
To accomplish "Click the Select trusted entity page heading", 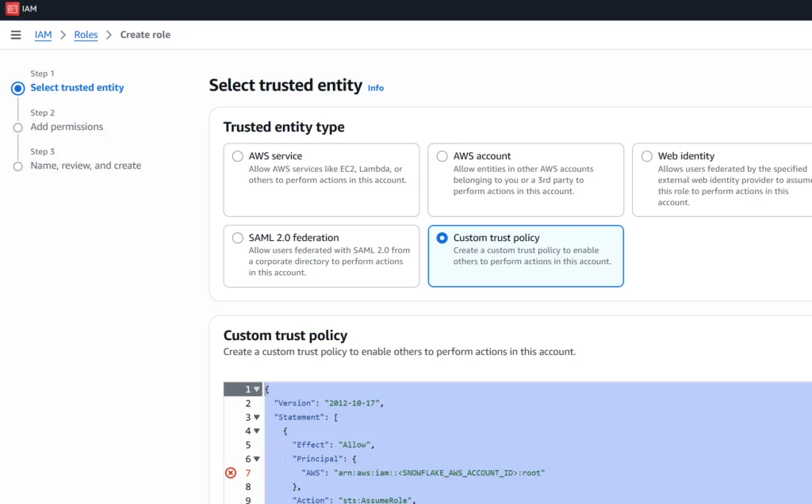I will click(285, 86).
